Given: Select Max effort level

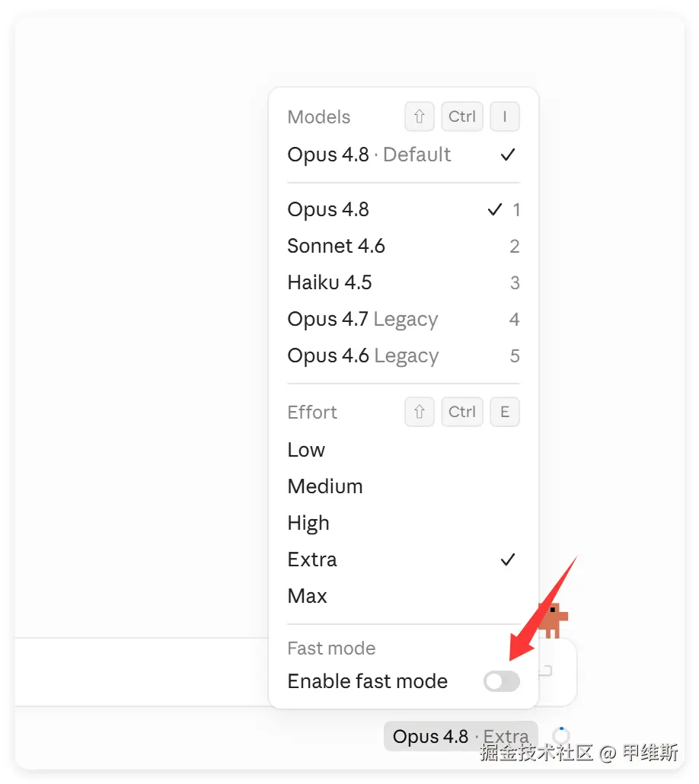Looking at the screenshot, I should tap(404, 596).
